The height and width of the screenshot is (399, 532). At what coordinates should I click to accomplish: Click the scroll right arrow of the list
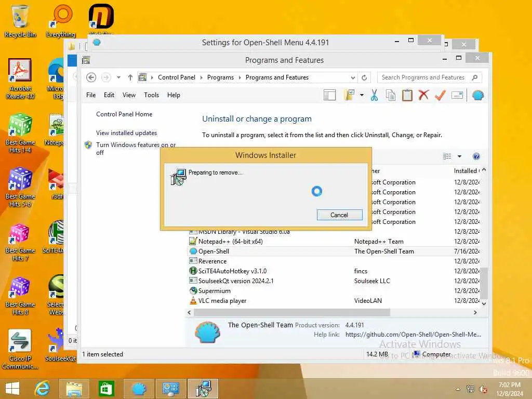[475, 312]
